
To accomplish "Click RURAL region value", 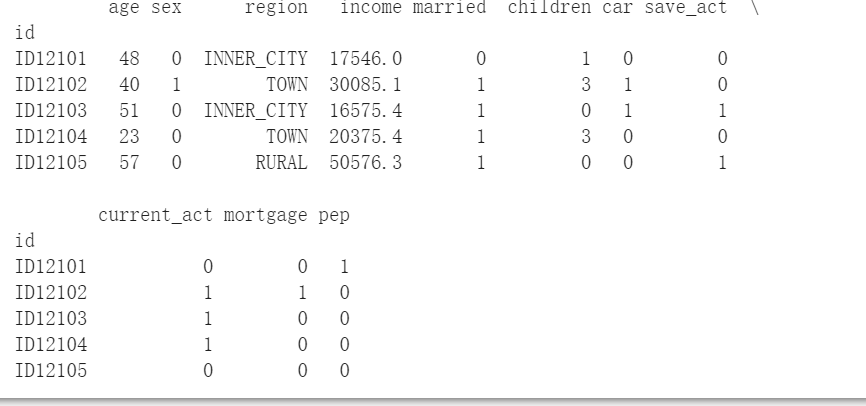I will [281, 163].
